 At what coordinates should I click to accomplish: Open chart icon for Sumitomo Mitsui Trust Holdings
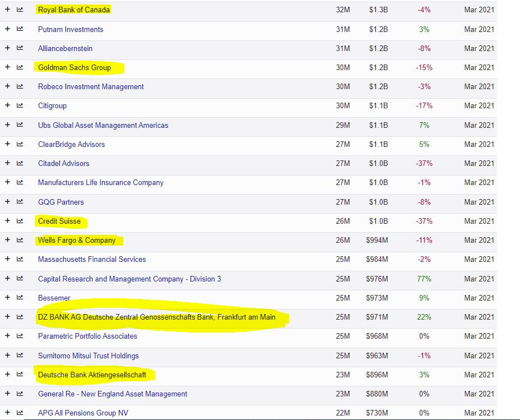tap(20, 356)
